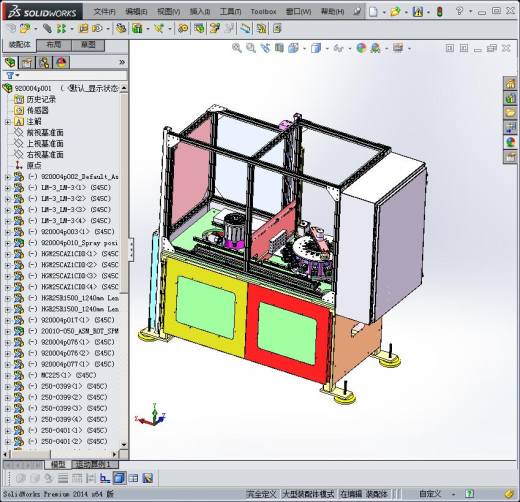Switch to the 布局 command tab
The height and width of the screenshot is (502, 520).
coord(54,45)
